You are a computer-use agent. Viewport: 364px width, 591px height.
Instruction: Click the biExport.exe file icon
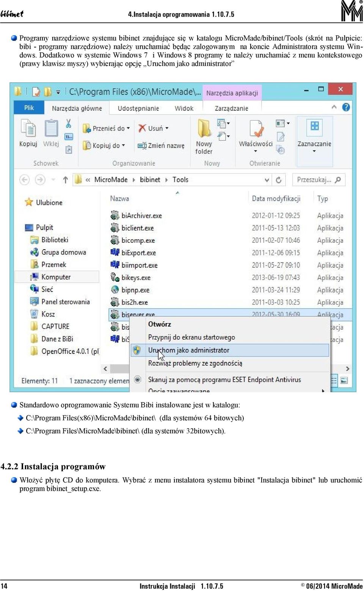coord(115,252)
